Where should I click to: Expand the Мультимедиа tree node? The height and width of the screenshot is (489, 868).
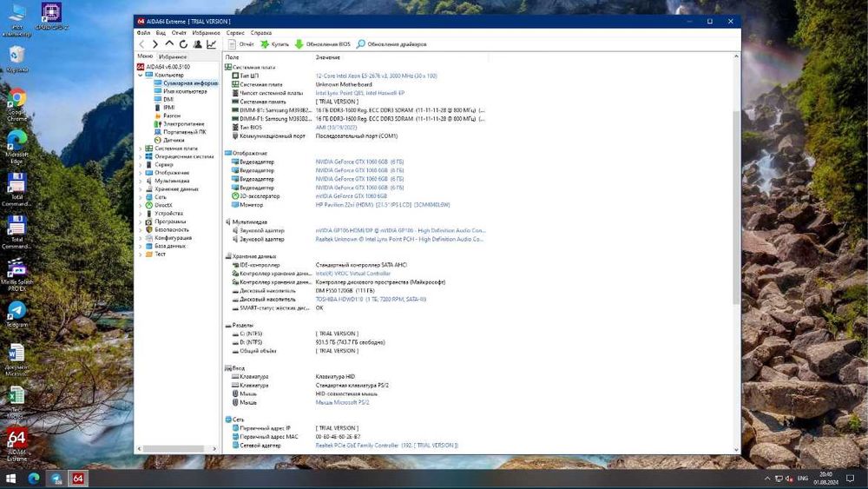click(x=140, y=181)
